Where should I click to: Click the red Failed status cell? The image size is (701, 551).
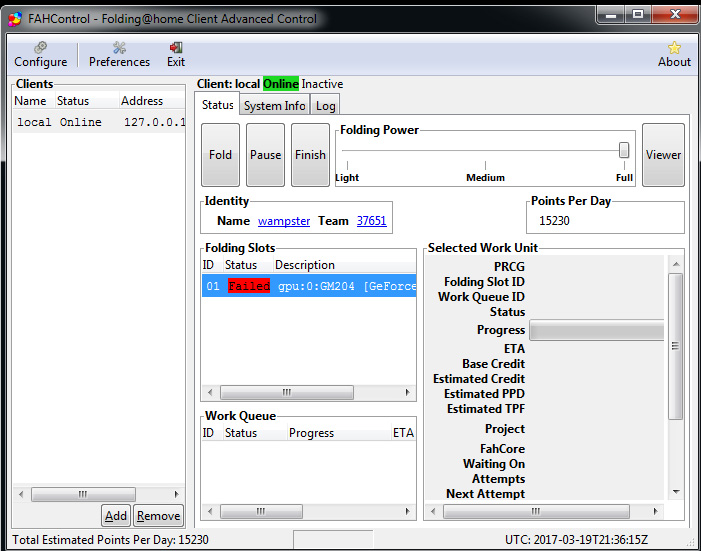point(249,286)
